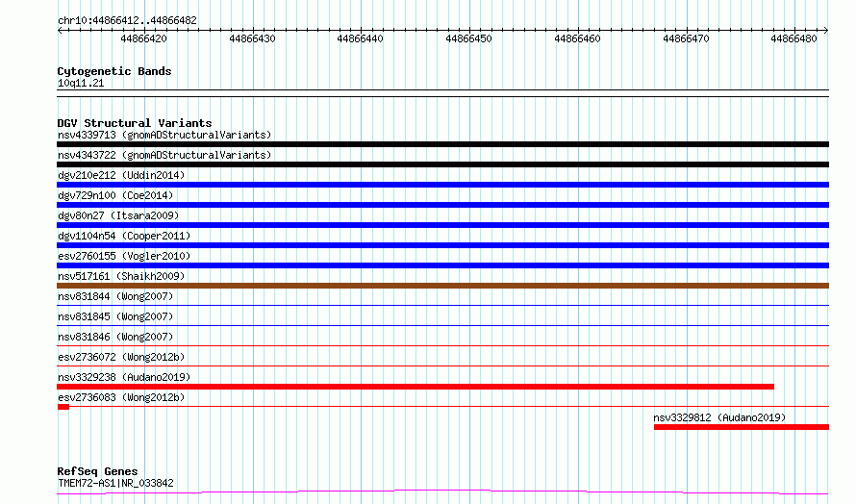Click the short red block under esv2736083
Image resolution: width=856 pixels, height=504 pixels.
coord(63,407)
